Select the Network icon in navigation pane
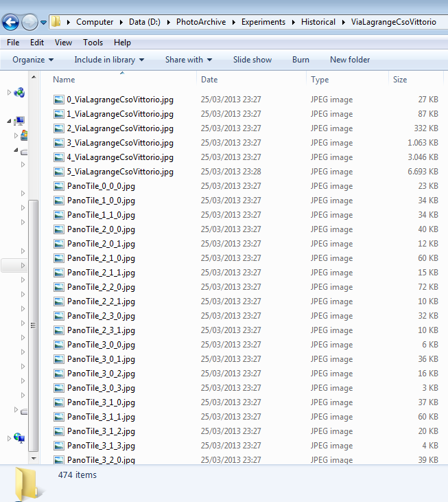The width and height of the screenshot is (448, 502). click(x=19, y=438)
